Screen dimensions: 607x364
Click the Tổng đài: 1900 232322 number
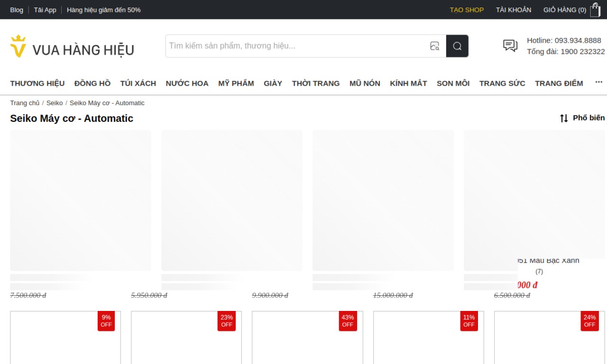point(566,51)
